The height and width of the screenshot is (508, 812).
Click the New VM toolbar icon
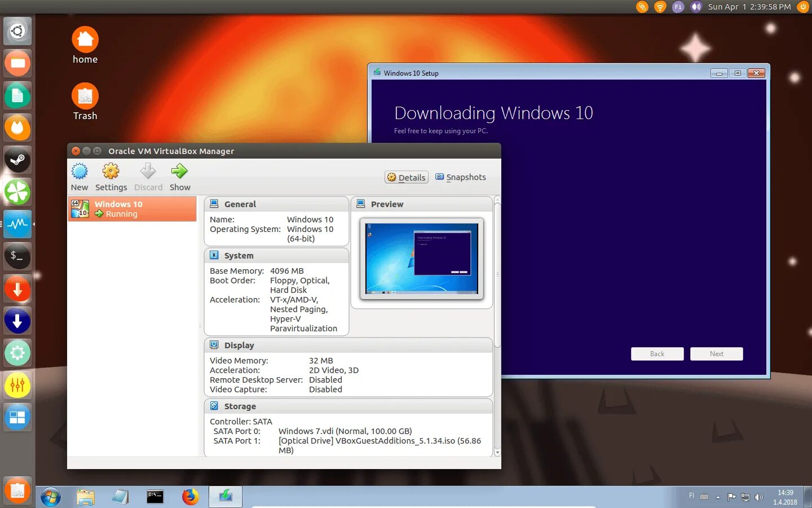[x=79, y=172]
